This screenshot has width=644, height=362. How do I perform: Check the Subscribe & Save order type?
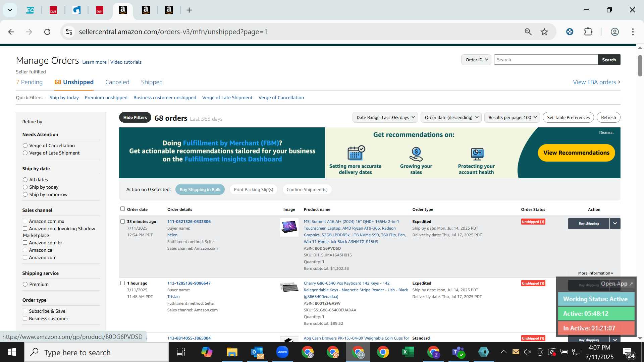click(25, 311)
